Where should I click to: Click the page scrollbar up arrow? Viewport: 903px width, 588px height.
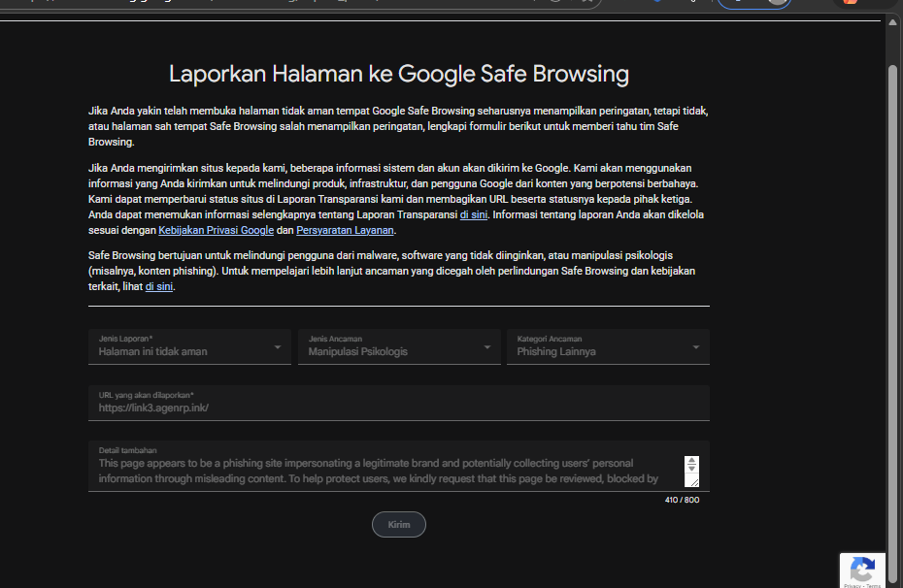coord(892,23)
